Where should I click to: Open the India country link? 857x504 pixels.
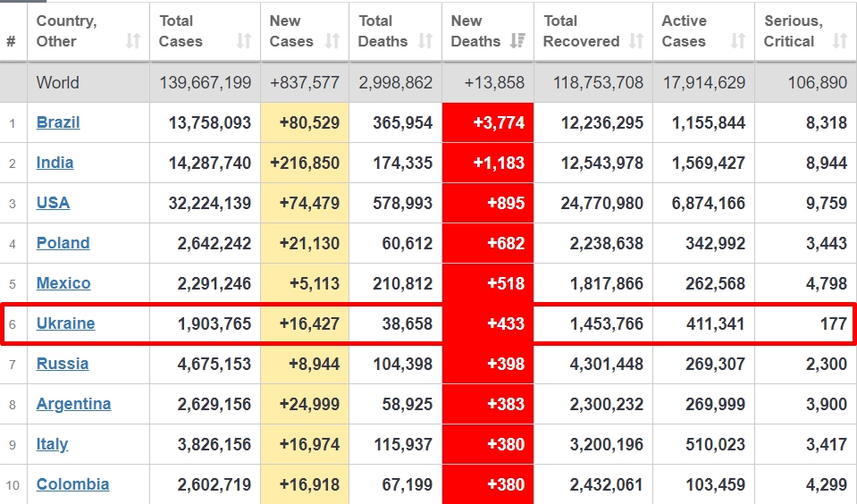click(55, 163)
